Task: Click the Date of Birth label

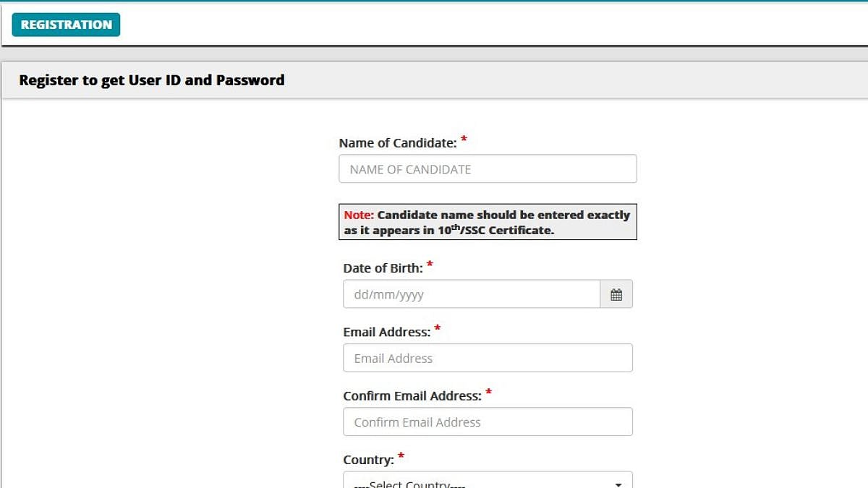Action: (x=383, y=267)
